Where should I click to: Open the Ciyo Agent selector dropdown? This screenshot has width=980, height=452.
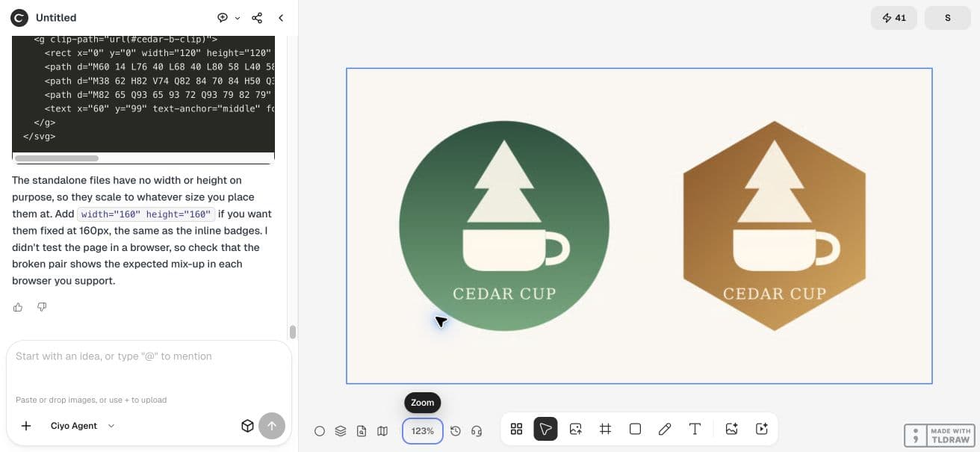[82, 426]
